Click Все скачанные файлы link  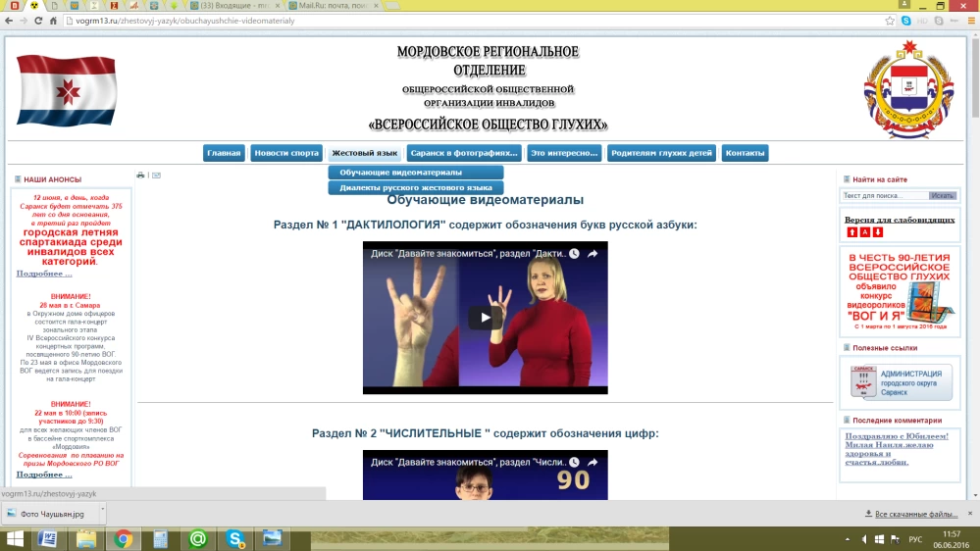click(914, 514)
